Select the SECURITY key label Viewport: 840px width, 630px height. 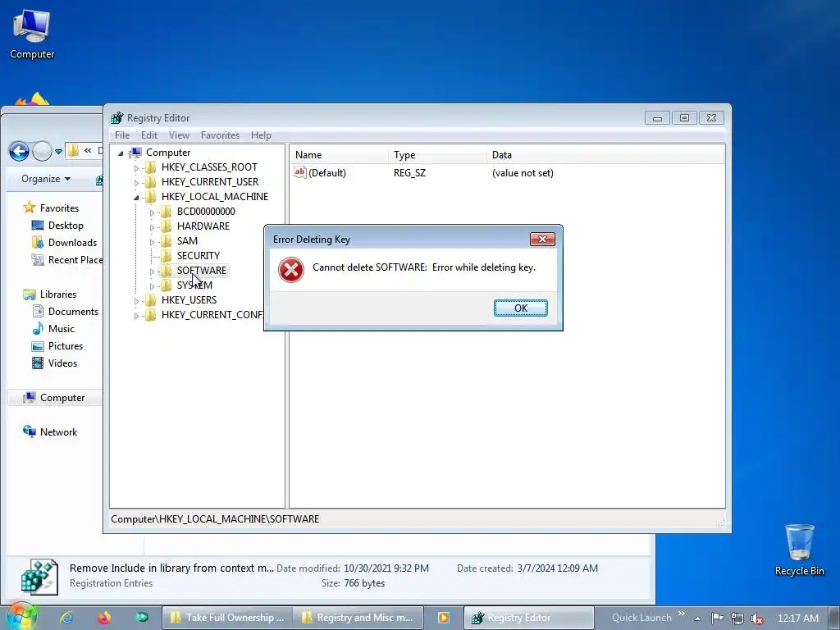(199, 256)
